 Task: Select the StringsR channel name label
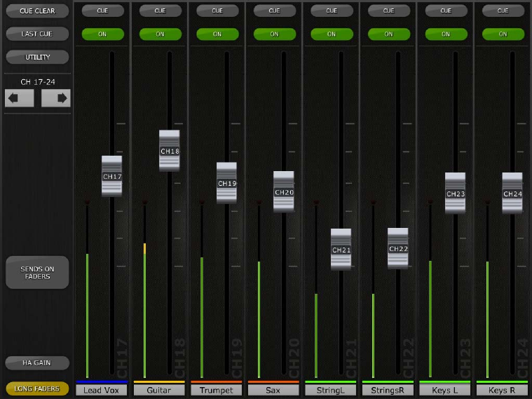(x=388, y=390)
